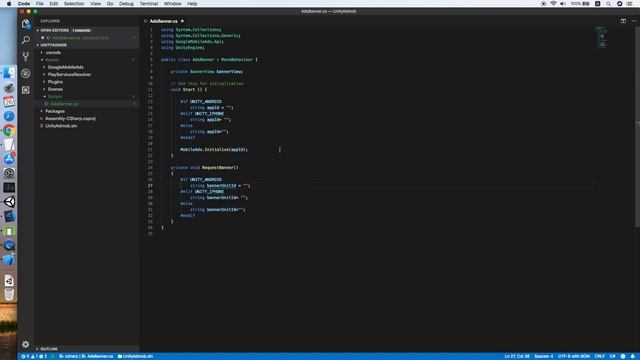Screen dimensions: 640x360
Task: Open Spotlight search in the menu bar
Action: coord(608,4)
